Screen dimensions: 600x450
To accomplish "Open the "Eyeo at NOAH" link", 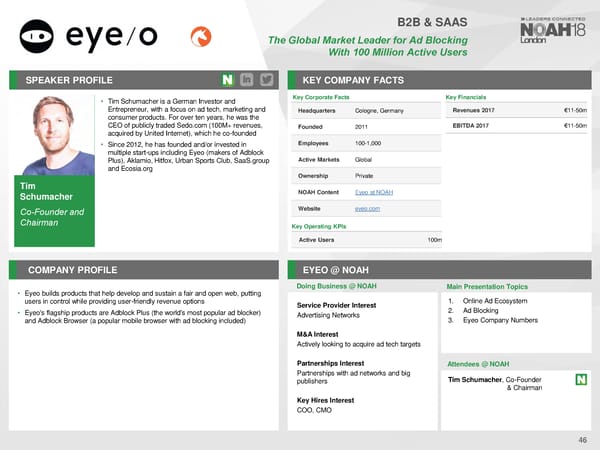I will [x=374, y=191].
